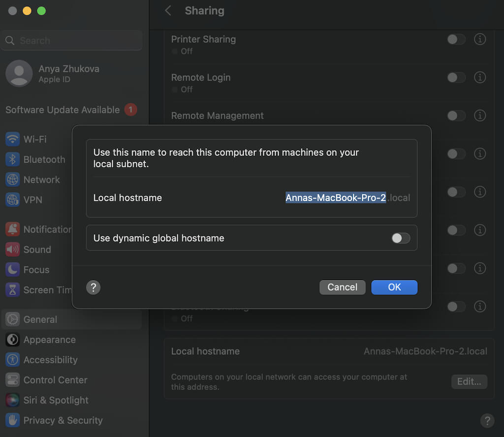Click the Printer Sharing label

point(203,39)
